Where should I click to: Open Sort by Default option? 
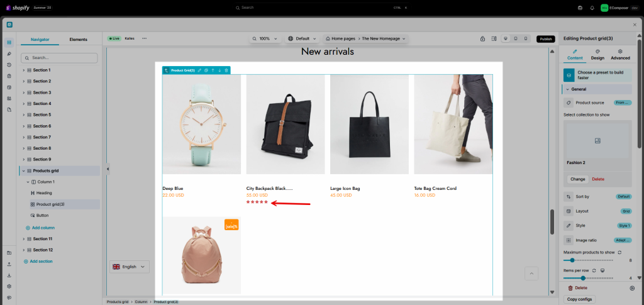(623, 197)
